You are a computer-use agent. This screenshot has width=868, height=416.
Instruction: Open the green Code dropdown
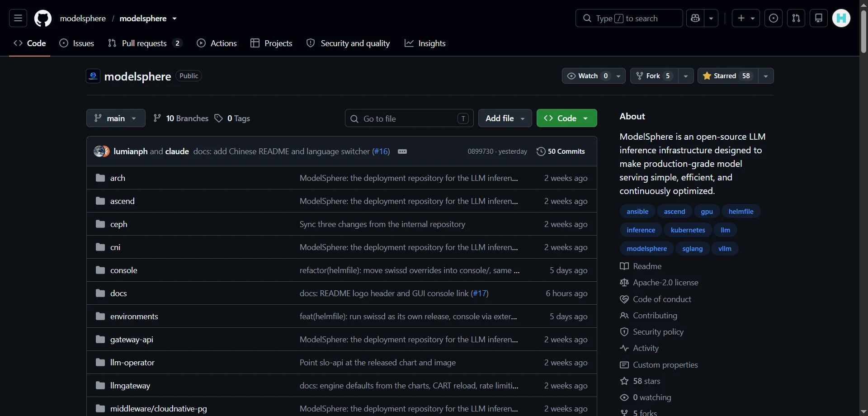pos(567,118)
